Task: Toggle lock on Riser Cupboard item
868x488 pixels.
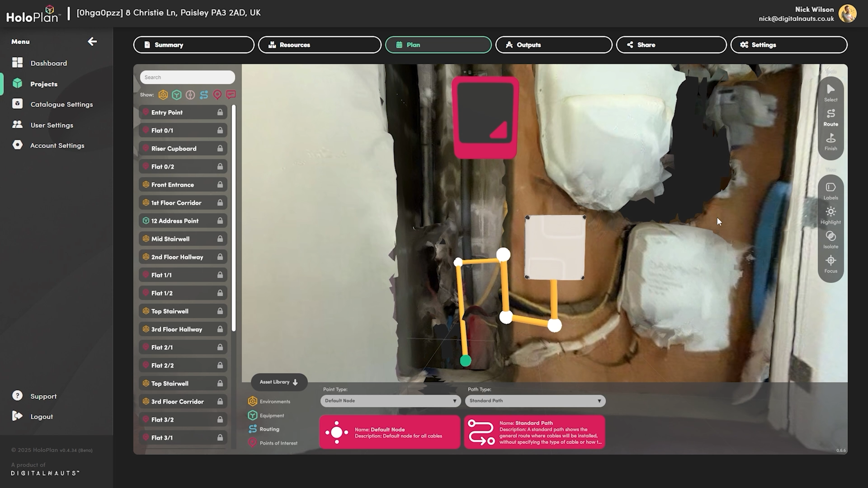Action: (x=220, y=149)
